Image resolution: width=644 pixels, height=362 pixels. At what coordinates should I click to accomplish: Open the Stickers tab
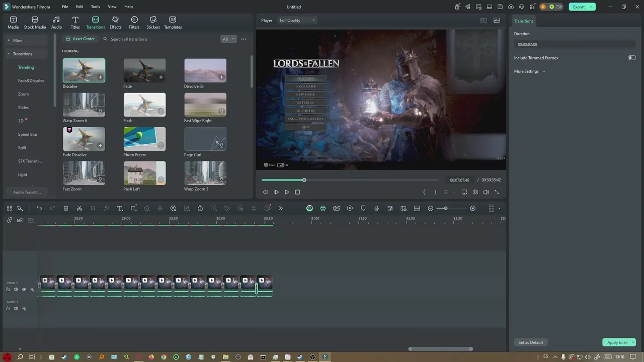tap(153, 23)
